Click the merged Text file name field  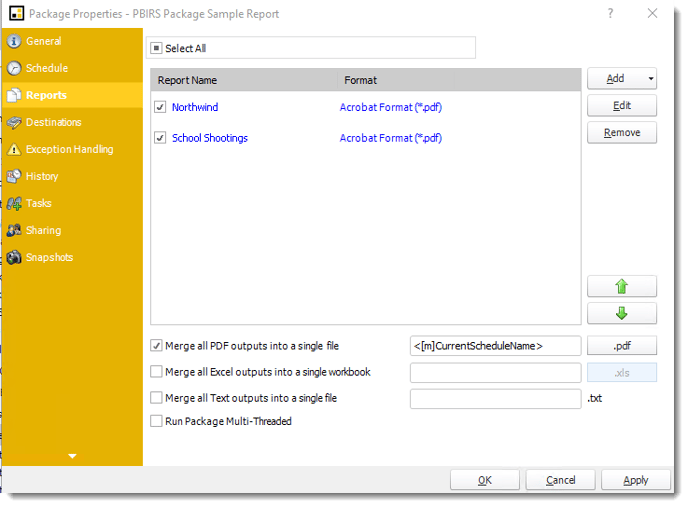point(495,399)
